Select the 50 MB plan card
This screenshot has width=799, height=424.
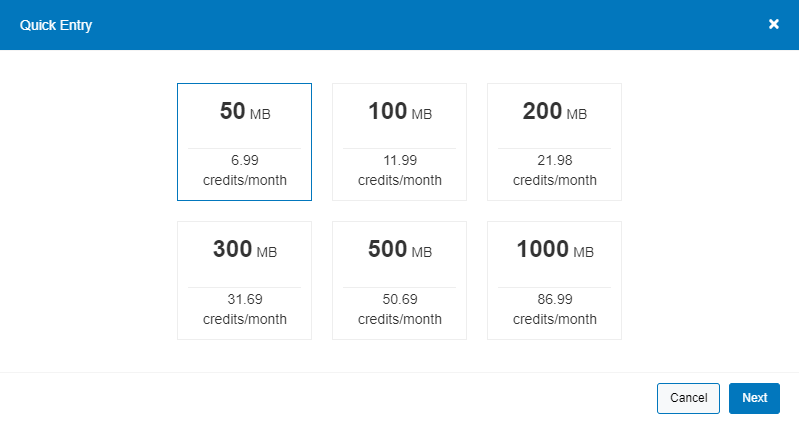[x=245, y=142]
